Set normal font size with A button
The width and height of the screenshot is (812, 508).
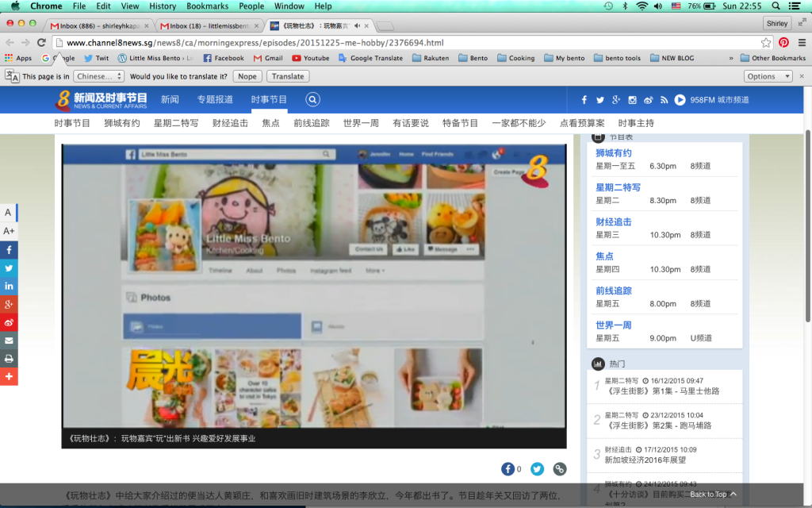click(8, 213)
